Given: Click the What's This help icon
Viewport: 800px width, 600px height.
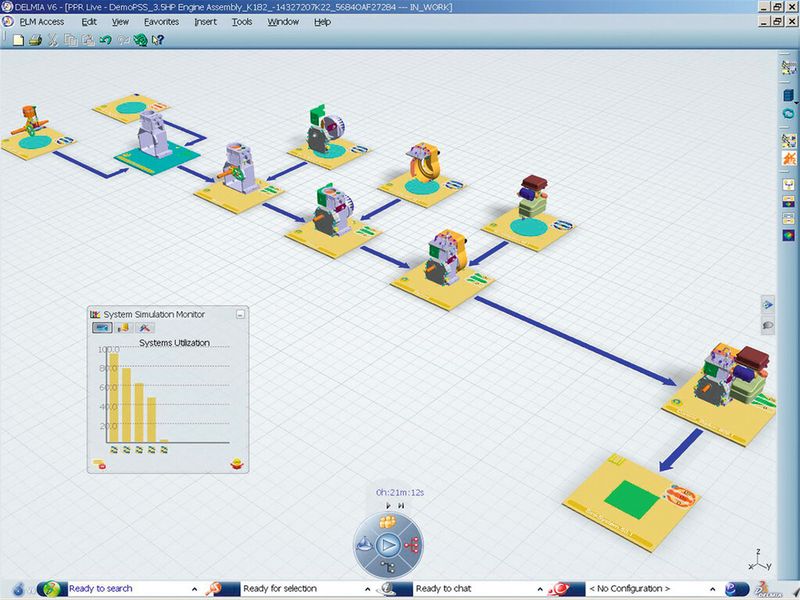Looking at the screenshot, I should [x=158, y=40].
